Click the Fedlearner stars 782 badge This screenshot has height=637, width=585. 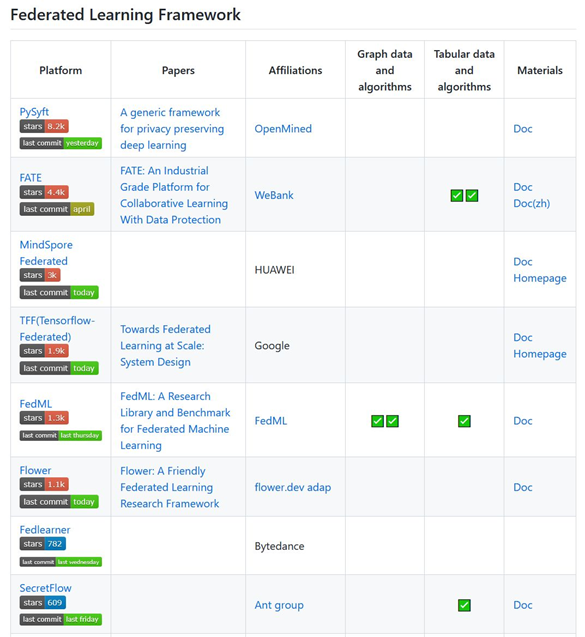click(43, 544)
